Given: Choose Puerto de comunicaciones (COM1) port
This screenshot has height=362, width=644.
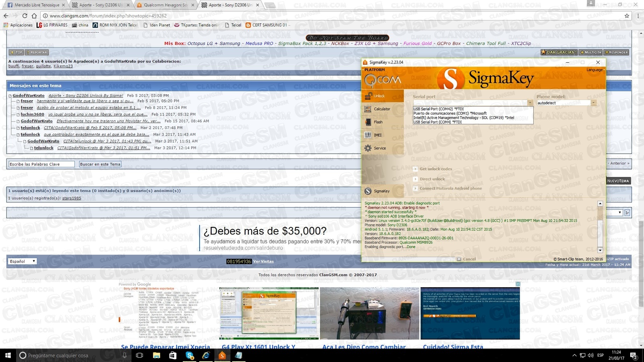Looking at the screenshot, I should click(450, 113).
